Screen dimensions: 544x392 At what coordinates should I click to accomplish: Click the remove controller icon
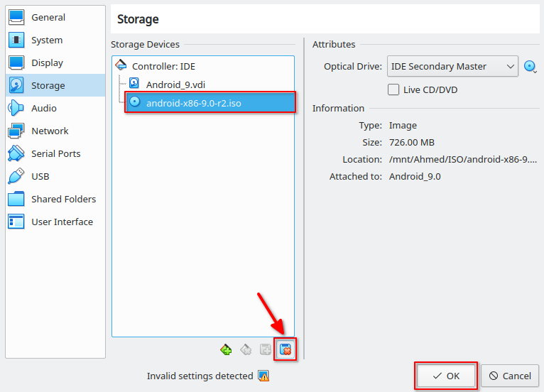tap(246, 349)
